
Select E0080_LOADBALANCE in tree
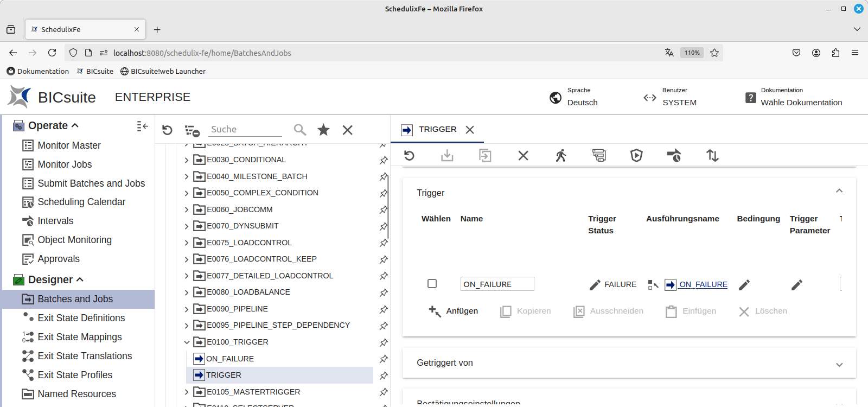coord(248,292)
